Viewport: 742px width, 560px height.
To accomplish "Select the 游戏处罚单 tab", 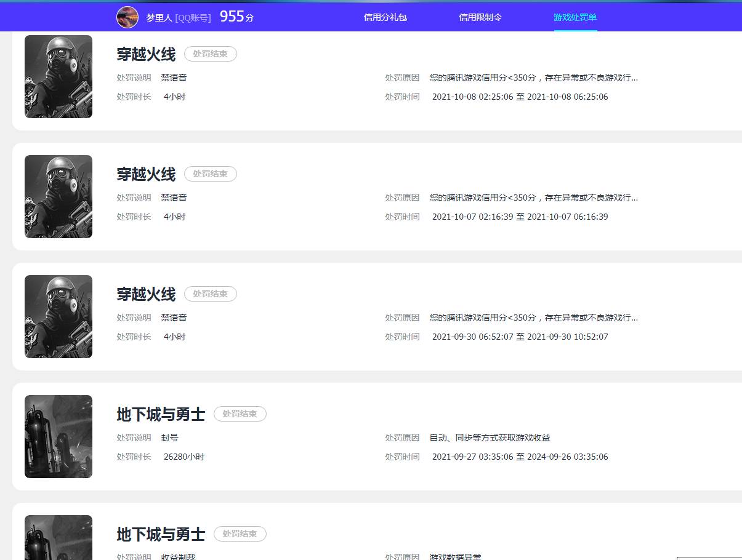I will [x=575, y=17].
